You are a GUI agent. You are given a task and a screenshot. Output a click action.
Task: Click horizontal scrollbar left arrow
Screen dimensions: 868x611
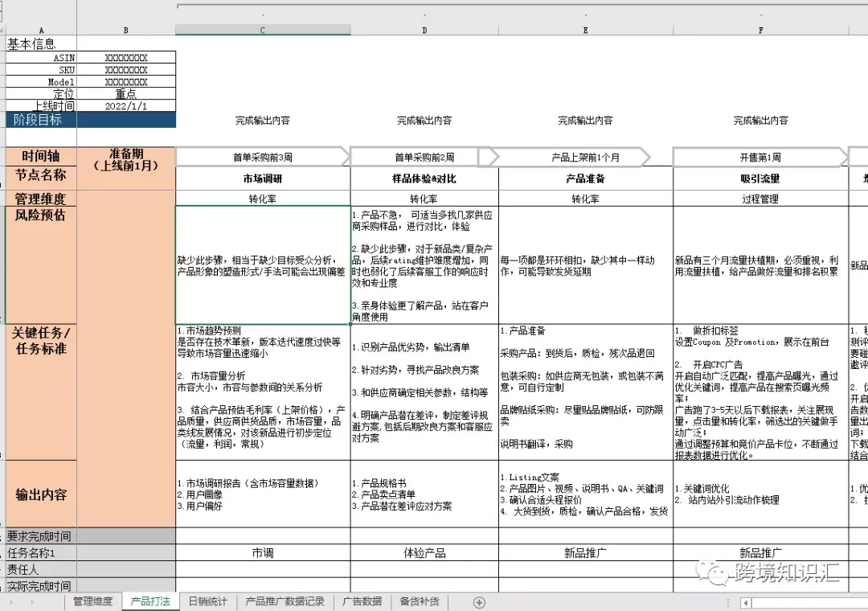tap(746, 603)
